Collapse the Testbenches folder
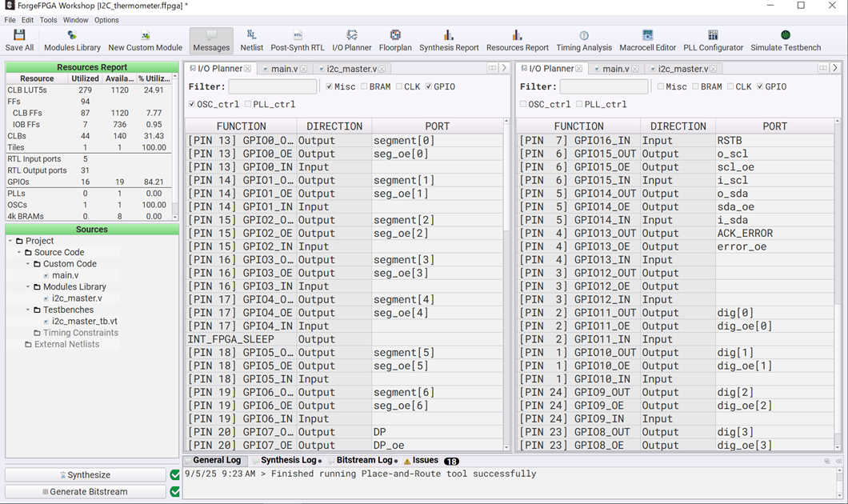 [x=28, y=310]
